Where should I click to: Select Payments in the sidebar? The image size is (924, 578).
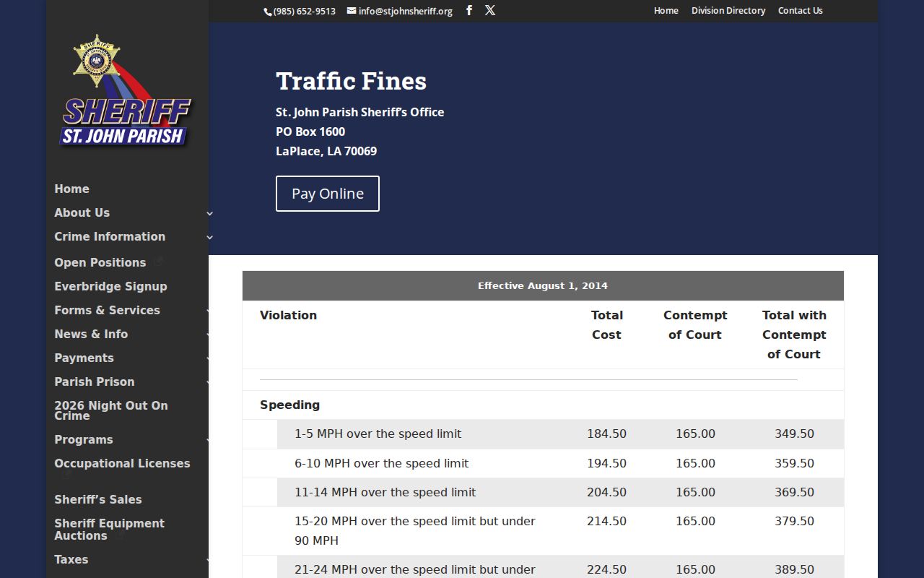(84, 358)
